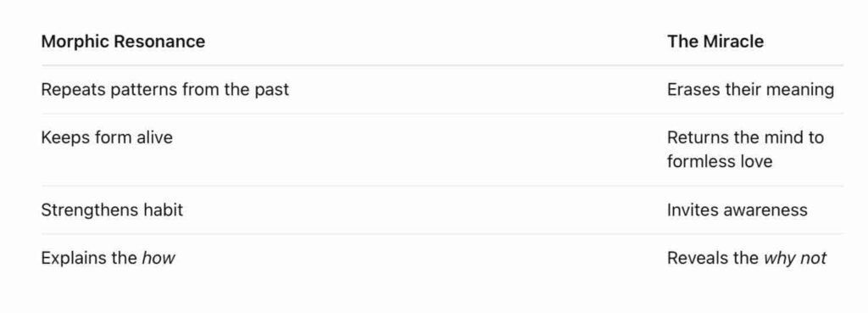
Task: Click the italic phrase why not
Action: (x=795, y=258)
